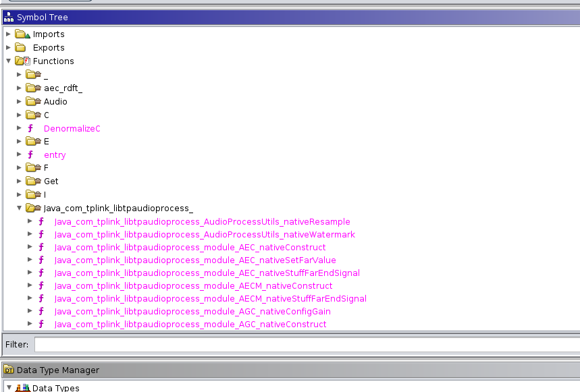
Task: Select the Java_com_tplink_libtpaudioprocess_ namespace label
Action: [x=118, y=208]
